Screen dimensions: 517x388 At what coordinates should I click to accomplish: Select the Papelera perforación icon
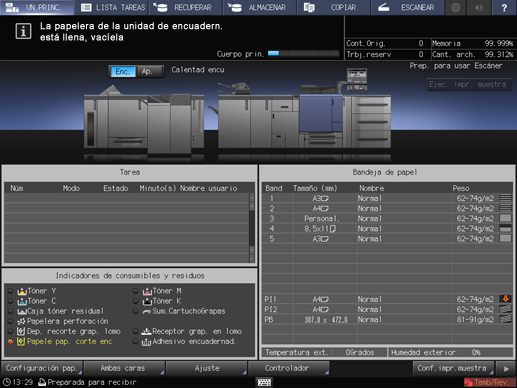point(21,321)
